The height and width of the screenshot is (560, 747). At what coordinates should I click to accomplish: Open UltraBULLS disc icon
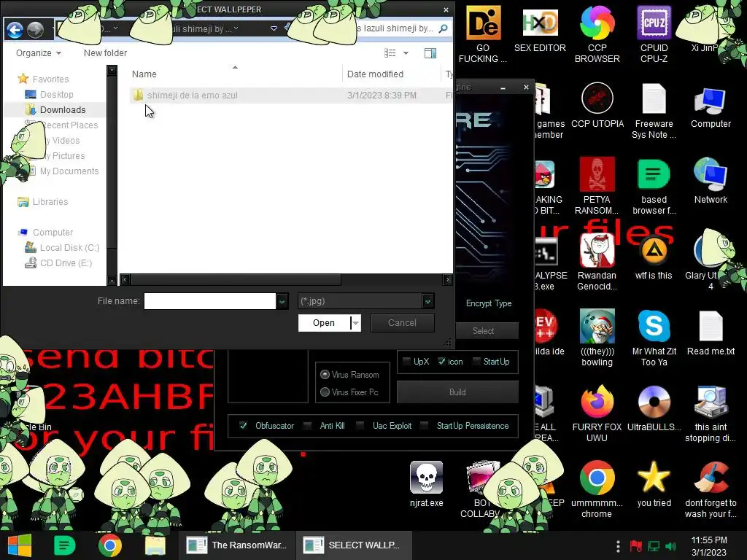coord(654,408)
